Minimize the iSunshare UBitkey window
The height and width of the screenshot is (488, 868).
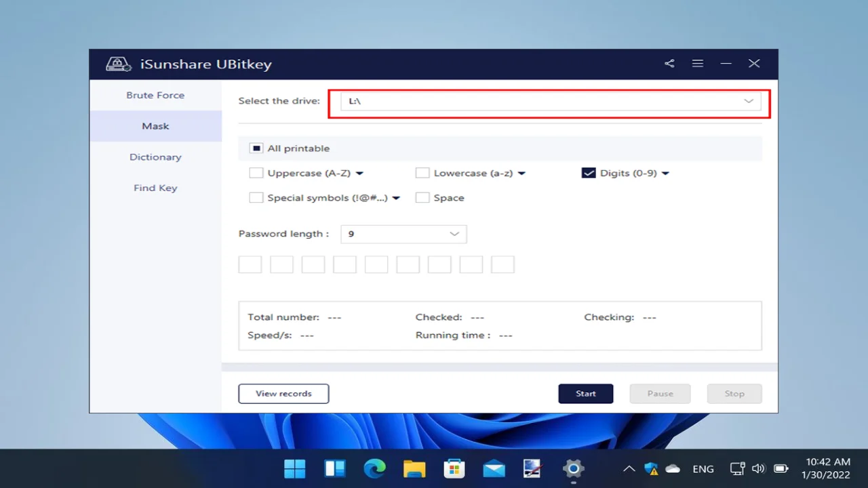click(726, 64)
